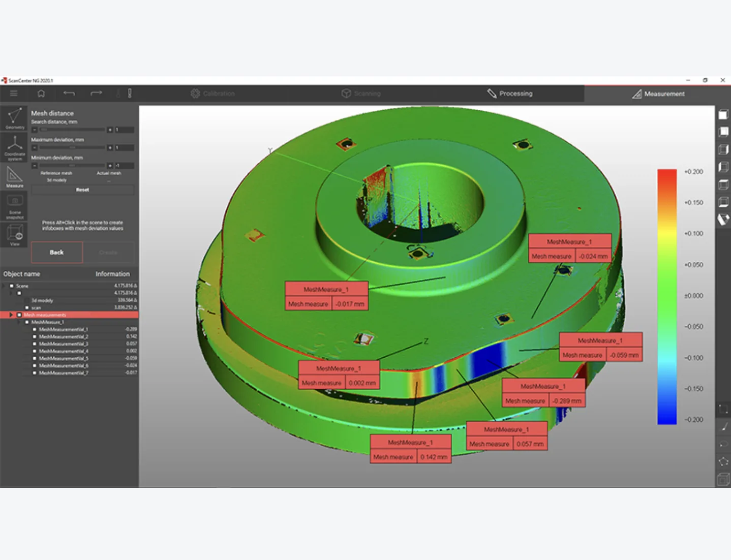The width and height of the screenshot is (731, 560).
Task: Open the hamburger menu in the top bar
Action: [x=14, y=94]
